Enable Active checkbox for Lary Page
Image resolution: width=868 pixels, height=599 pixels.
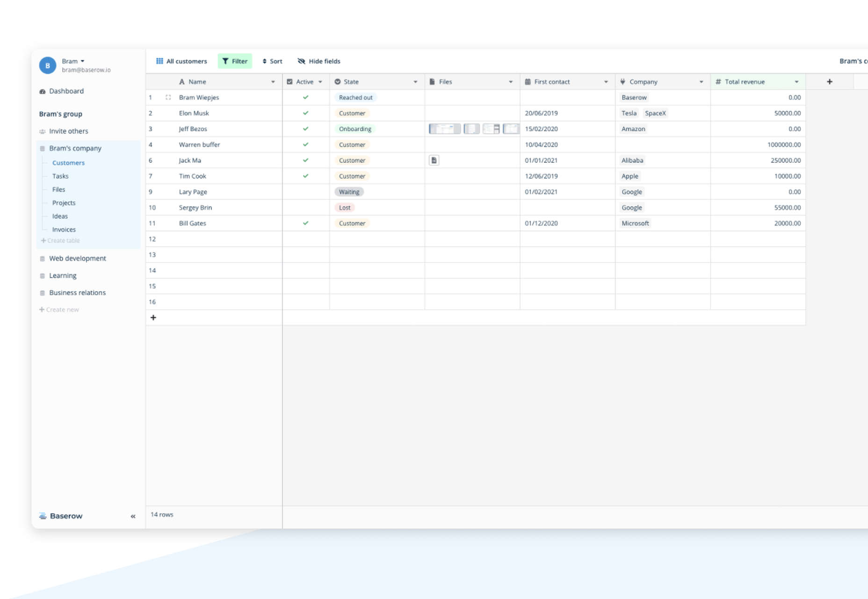click(305, 191)
